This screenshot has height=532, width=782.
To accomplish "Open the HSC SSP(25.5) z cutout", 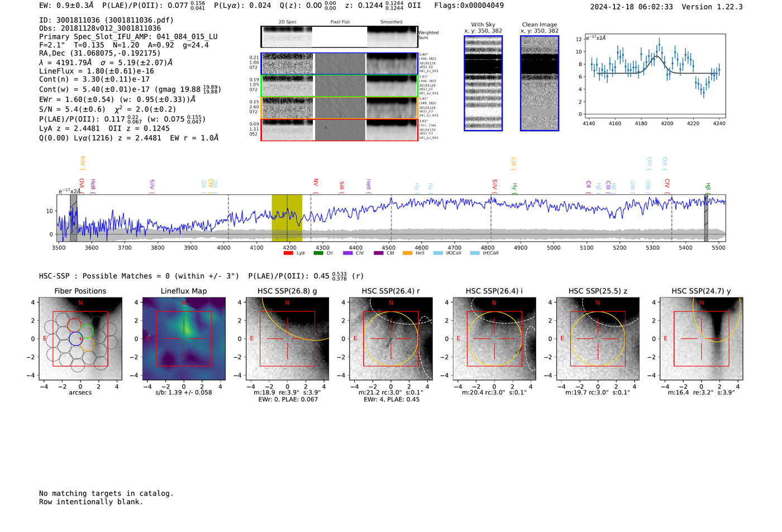I will click(x=598, y=339).
